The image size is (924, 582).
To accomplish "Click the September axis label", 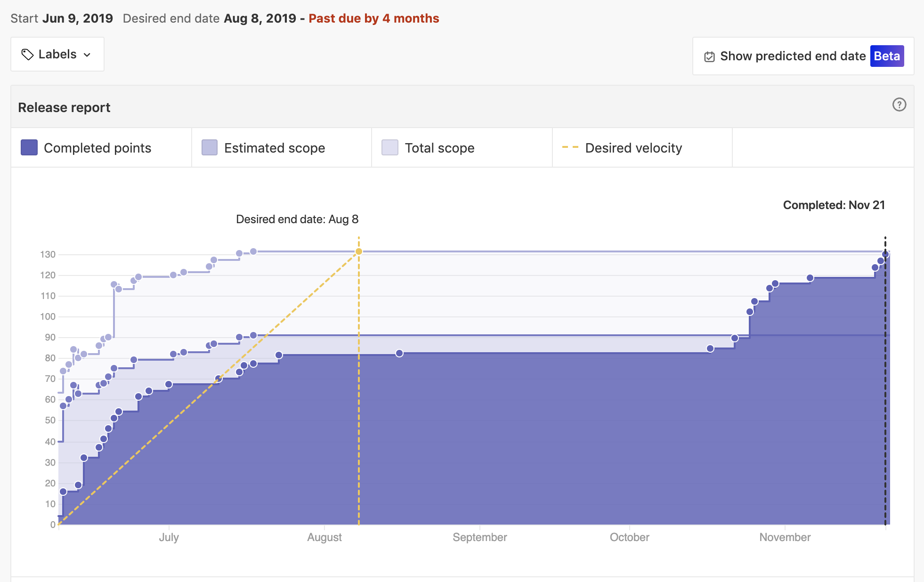I will point(479,537).
